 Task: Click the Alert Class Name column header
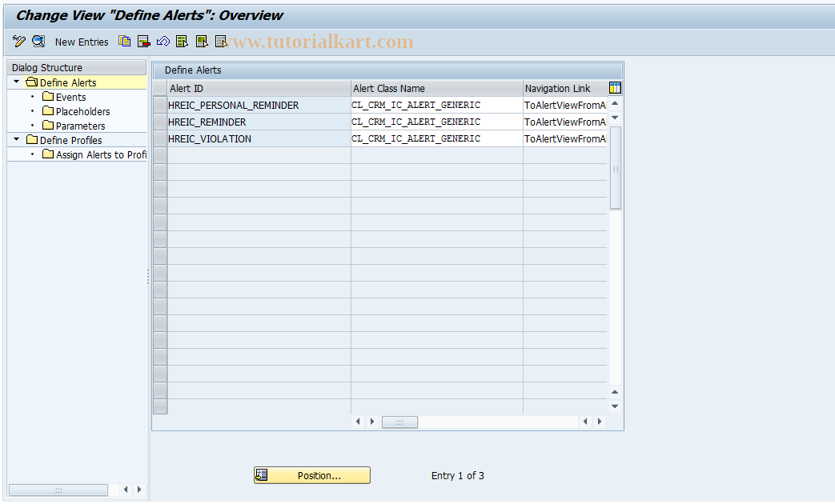436,88
